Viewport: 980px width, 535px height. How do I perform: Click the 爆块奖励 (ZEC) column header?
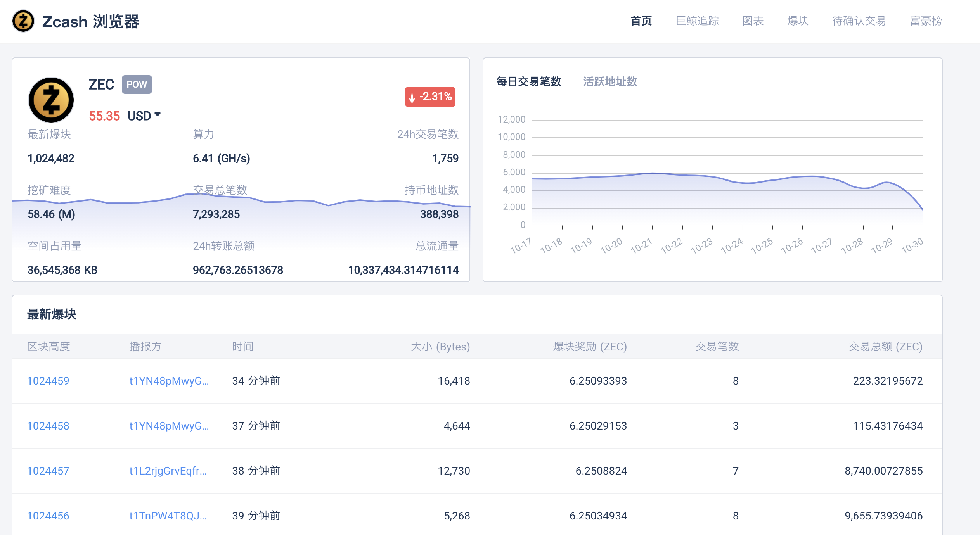pos(590,347)
